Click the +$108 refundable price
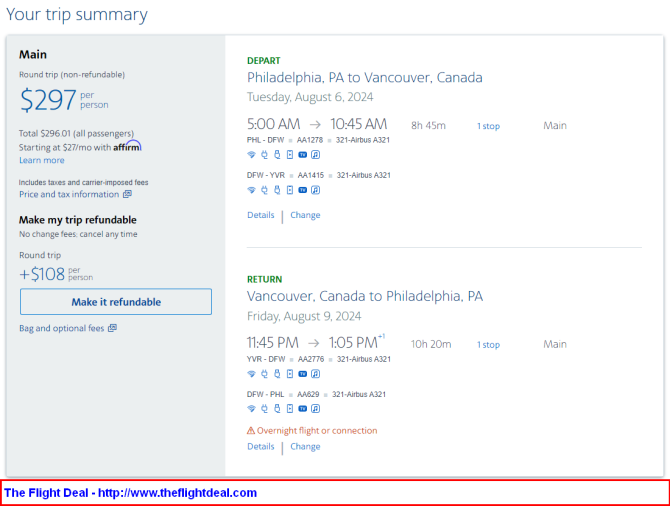 point(56,274)
